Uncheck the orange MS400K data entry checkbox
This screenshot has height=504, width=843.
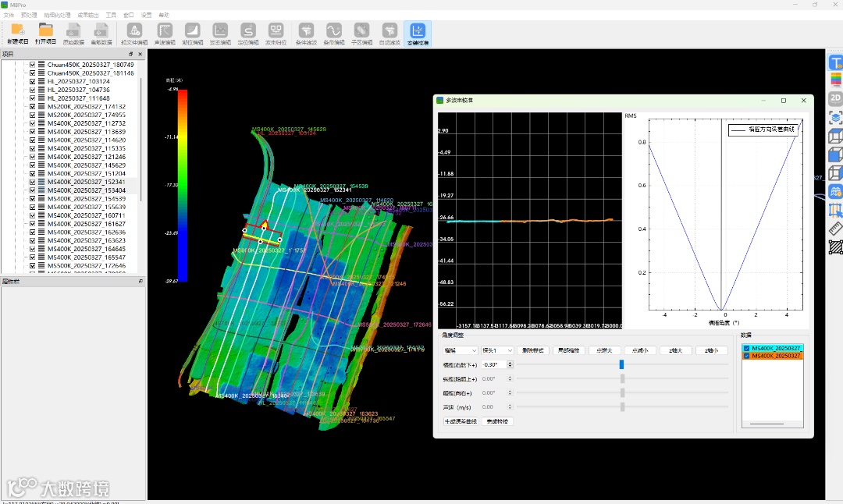coord(747,356)
